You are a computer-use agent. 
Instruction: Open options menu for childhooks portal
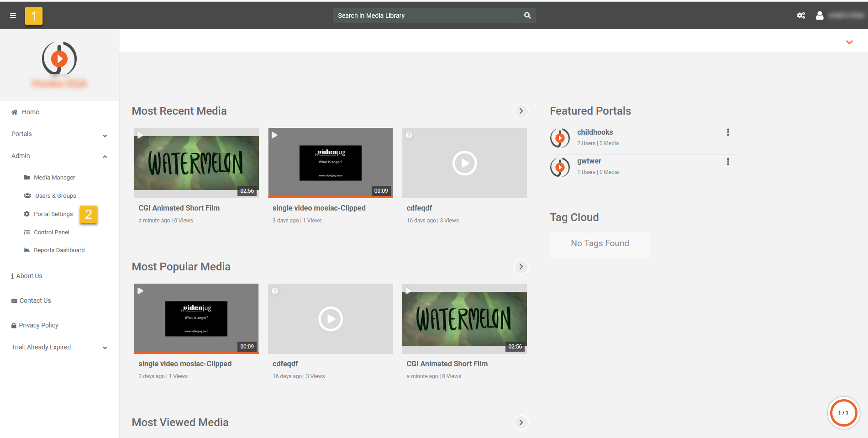(728, 132)
